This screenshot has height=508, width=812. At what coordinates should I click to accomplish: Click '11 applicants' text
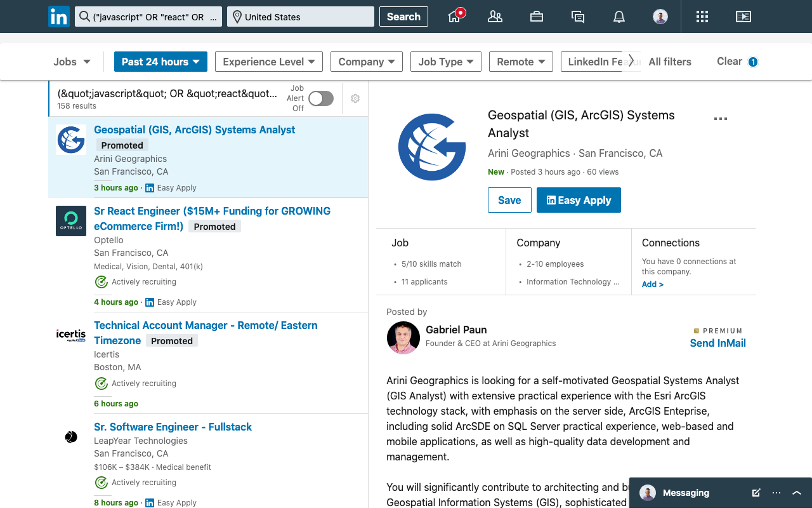point(424,282)
